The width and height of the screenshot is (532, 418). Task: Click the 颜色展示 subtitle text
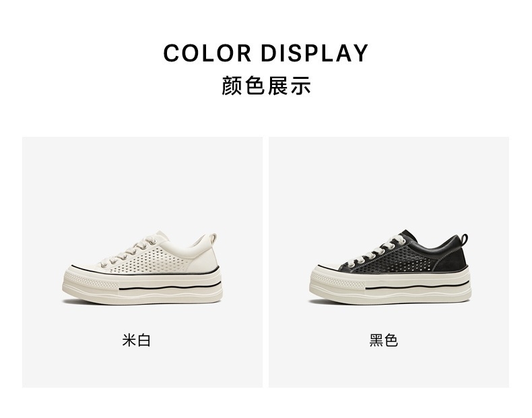tap(266, 86)
